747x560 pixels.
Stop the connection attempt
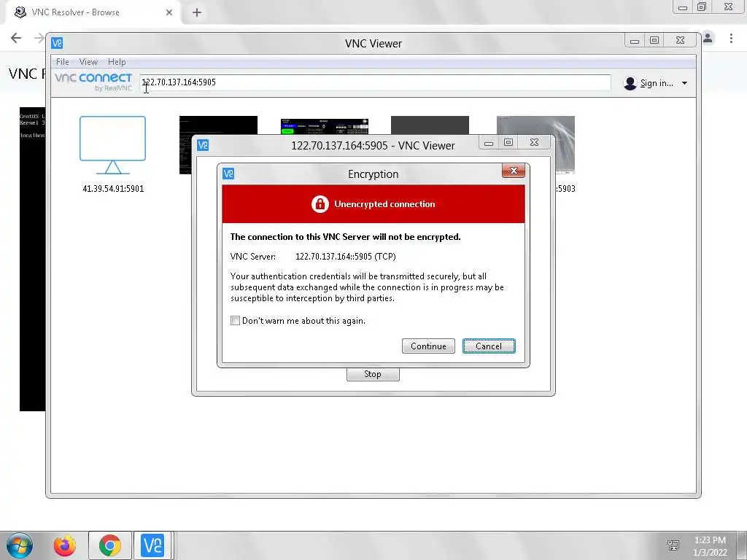pyautogui.click(x=373, y=374)
